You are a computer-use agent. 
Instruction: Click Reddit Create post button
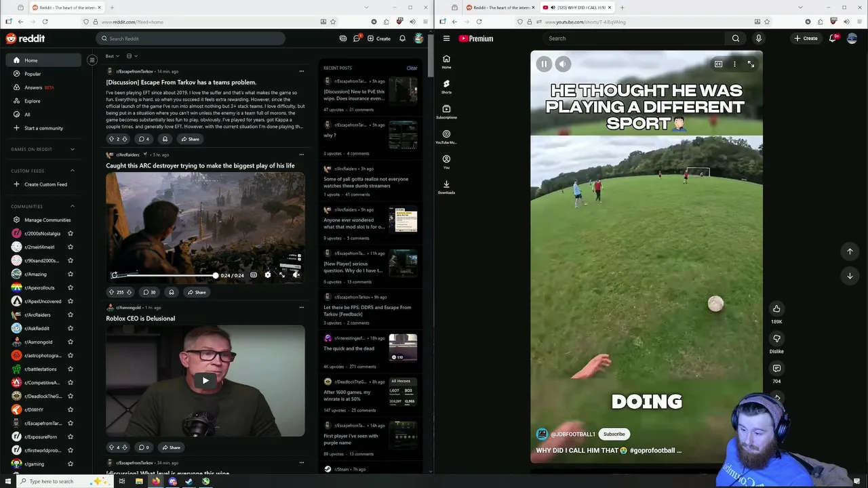click(x=379, y=39)
